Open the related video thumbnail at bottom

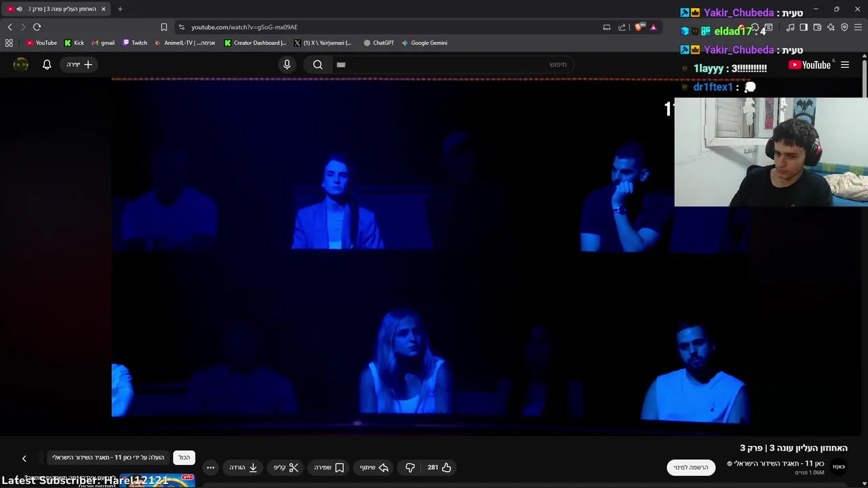[x=157, y=481]
